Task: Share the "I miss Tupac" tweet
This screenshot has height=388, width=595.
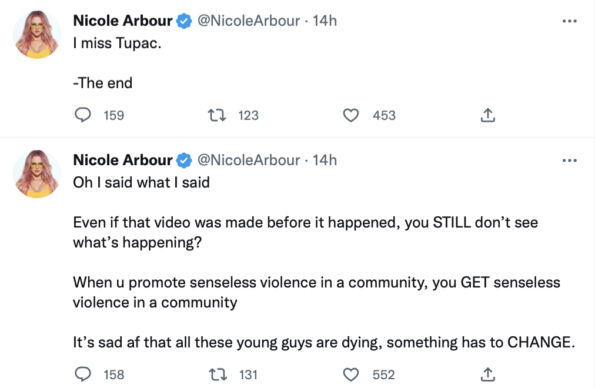Action: click(x=488, y=115)
